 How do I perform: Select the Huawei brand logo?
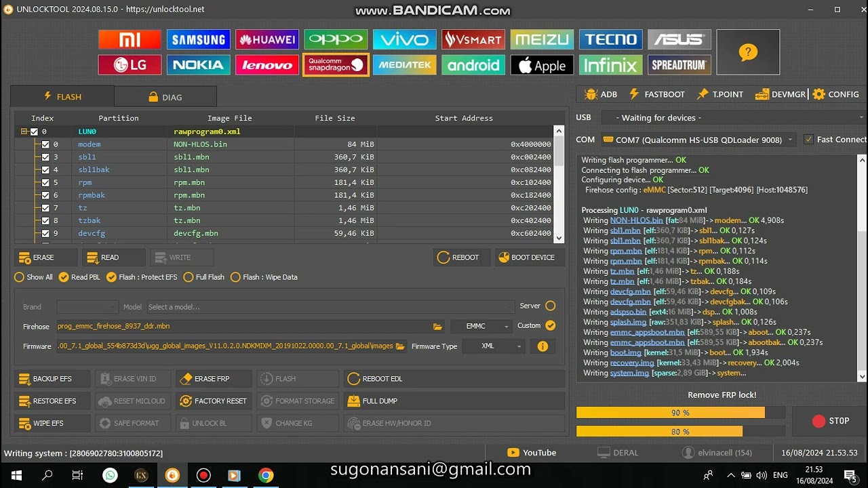point(267,39)
